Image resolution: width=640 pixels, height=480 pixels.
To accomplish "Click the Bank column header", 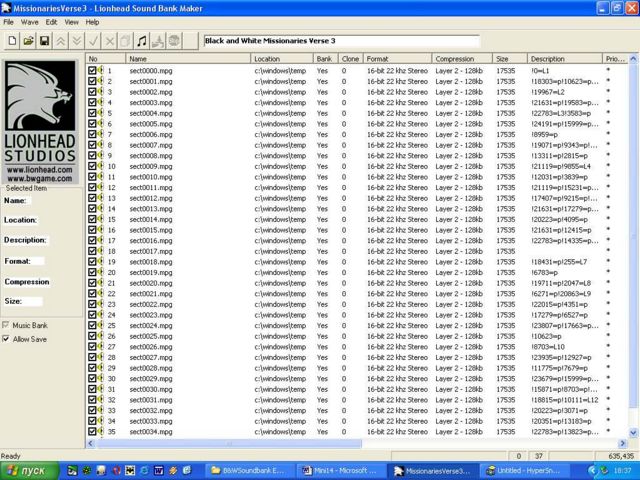I will (326, 59).
